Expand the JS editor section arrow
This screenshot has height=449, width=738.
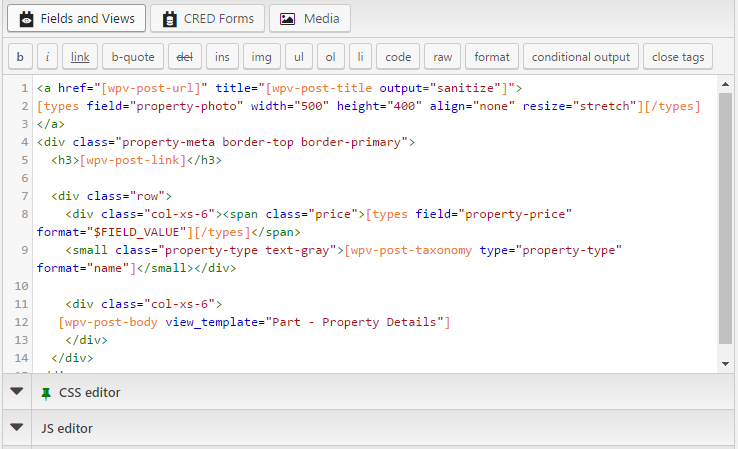16,427
